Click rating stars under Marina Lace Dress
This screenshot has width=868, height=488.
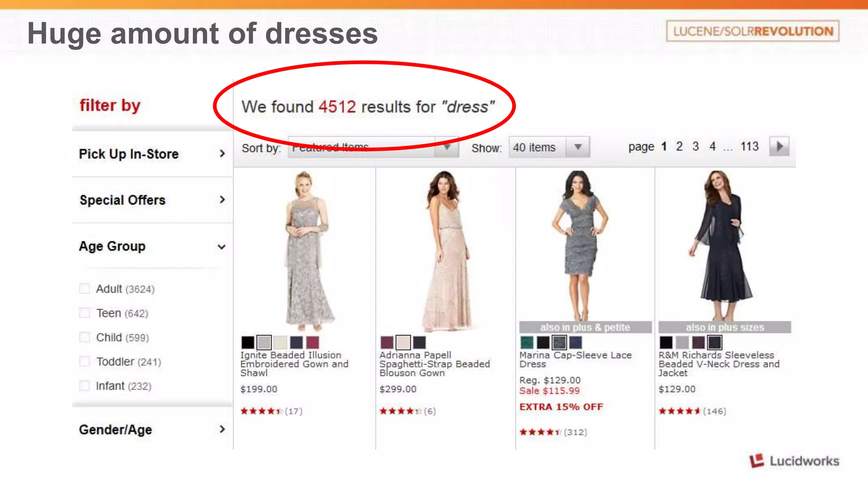540,432
